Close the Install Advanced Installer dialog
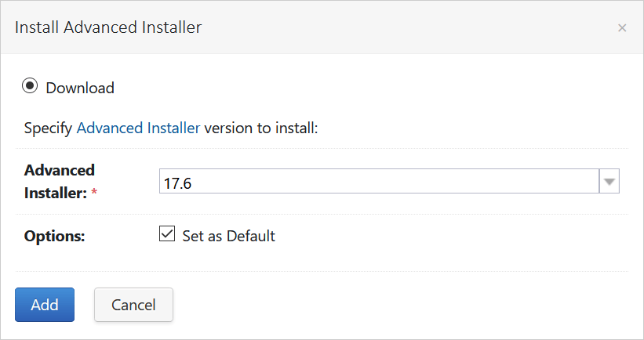This screenshot has width=644, height=340. point(622,28)
